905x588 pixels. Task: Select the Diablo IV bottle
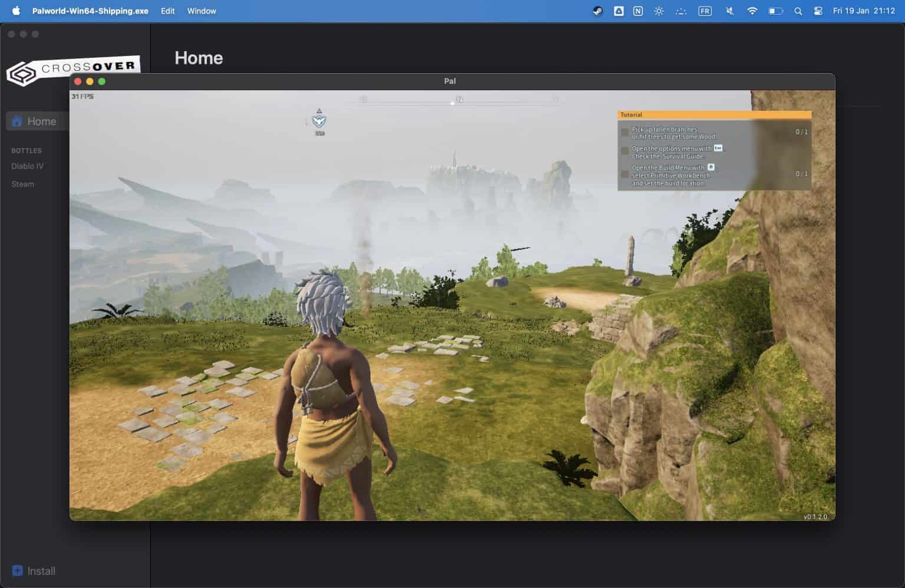(27, 166)
